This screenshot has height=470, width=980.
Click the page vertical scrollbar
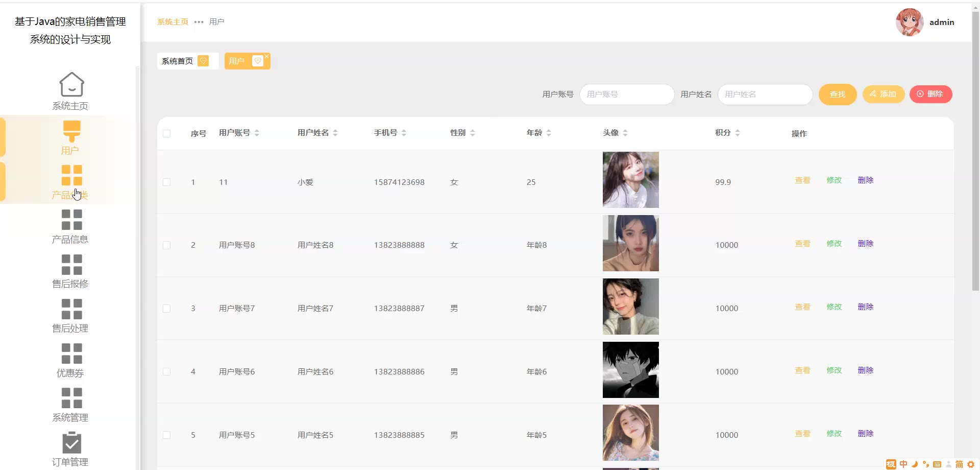click(x=975, y=151)
